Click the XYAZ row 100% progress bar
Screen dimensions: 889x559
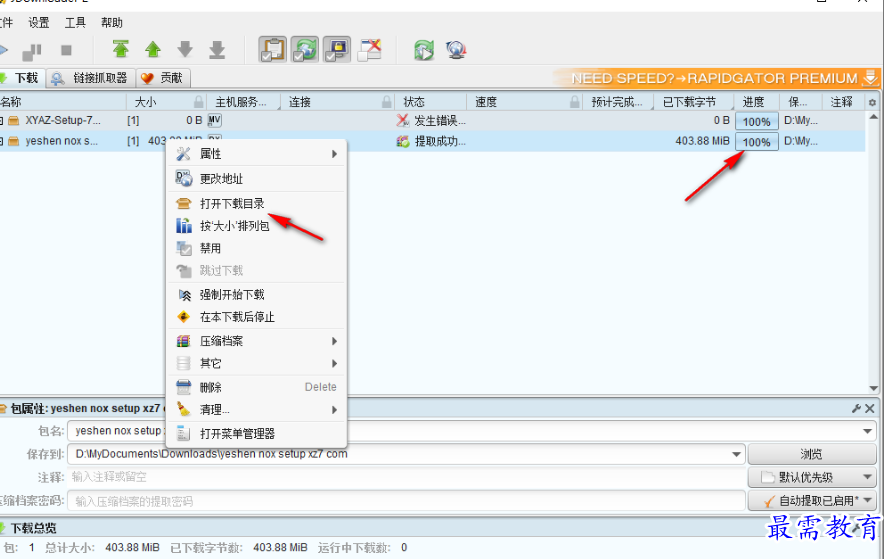point(756,121)
